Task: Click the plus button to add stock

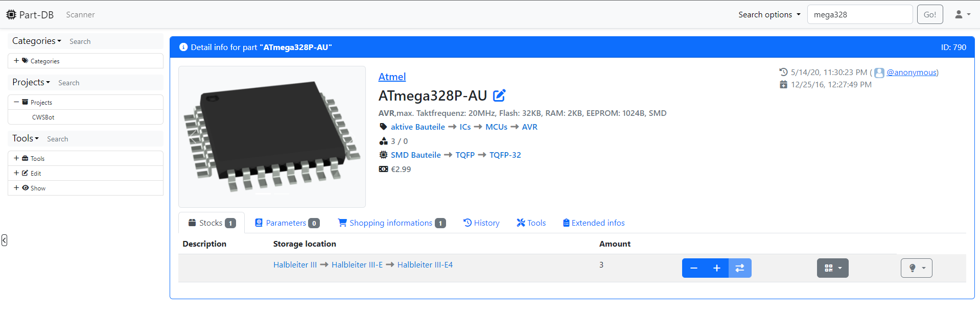Action: tap(716, 268)
